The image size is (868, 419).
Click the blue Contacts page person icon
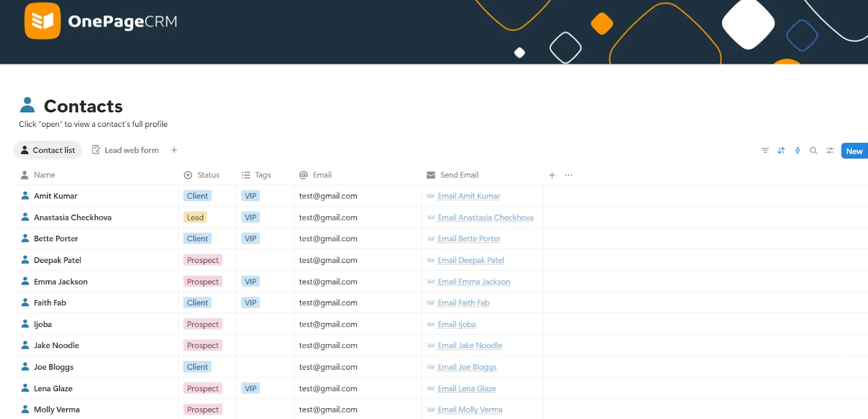coord(27,105)
